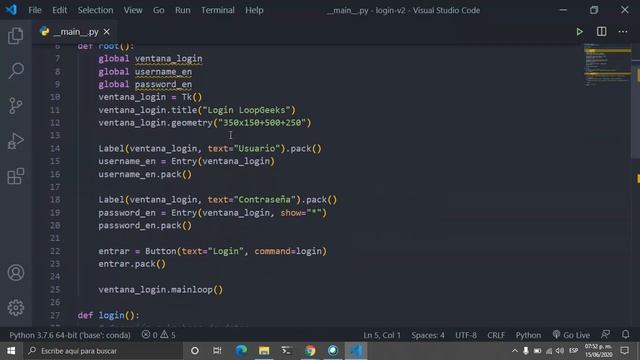Click the "350x150+500+250" geometry string
The width and height of the screenshot is (640, 360).
pos(262,122)
